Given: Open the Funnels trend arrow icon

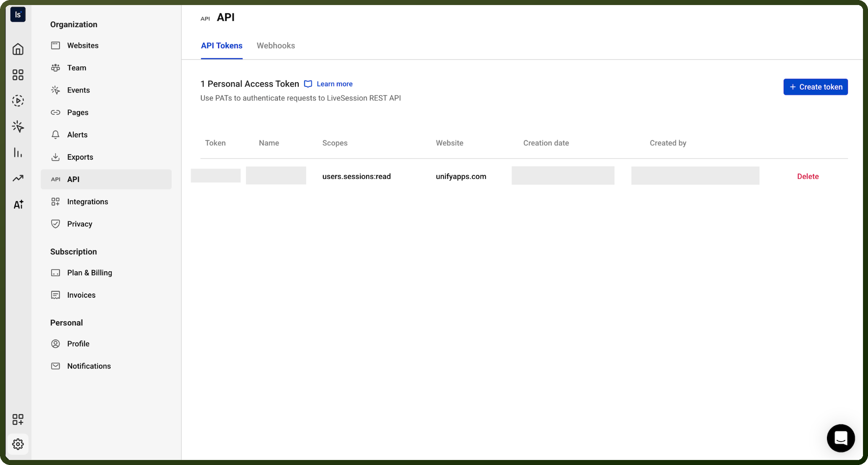Looking at the screenshot, I should 18,179.
